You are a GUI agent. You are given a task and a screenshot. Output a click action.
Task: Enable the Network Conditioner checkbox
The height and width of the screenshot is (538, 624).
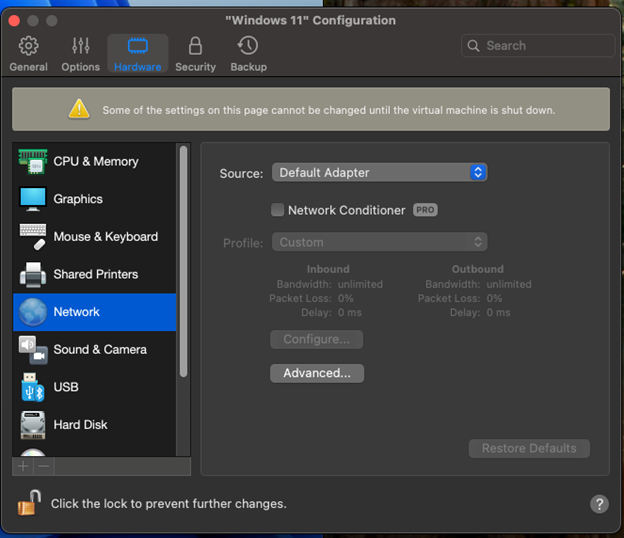pos(277,210)
